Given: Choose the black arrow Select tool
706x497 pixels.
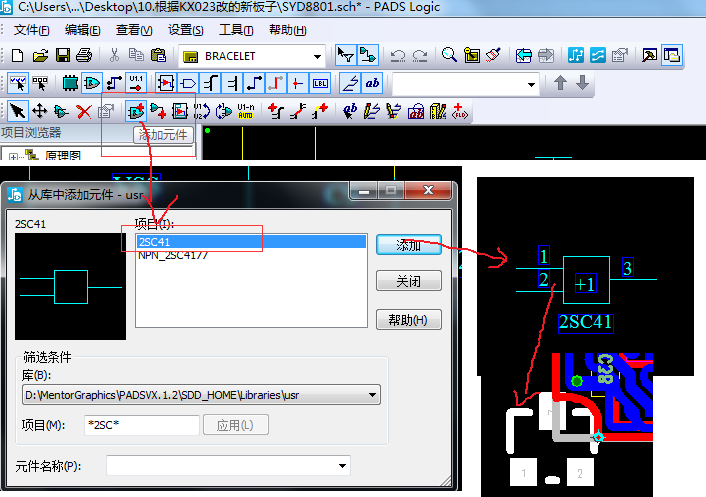Looking at the screenshot, I should pyautogui.click(x=18, y=111).
